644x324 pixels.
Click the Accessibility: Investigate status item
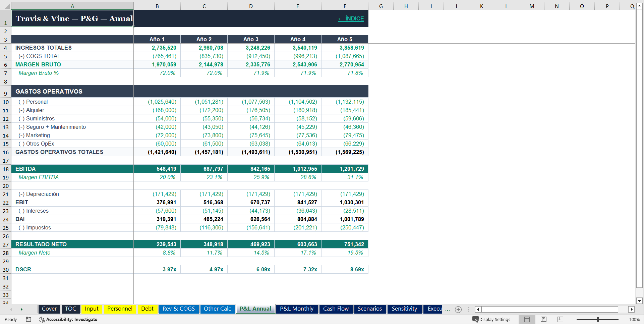point(68,319)
